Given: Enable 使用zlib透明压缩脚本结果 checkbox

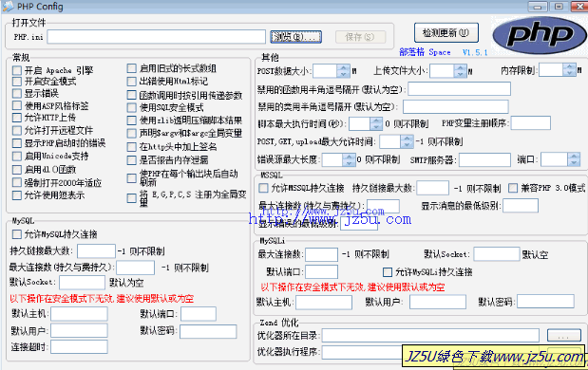Looking at the screenshot, I should [132, 120].
